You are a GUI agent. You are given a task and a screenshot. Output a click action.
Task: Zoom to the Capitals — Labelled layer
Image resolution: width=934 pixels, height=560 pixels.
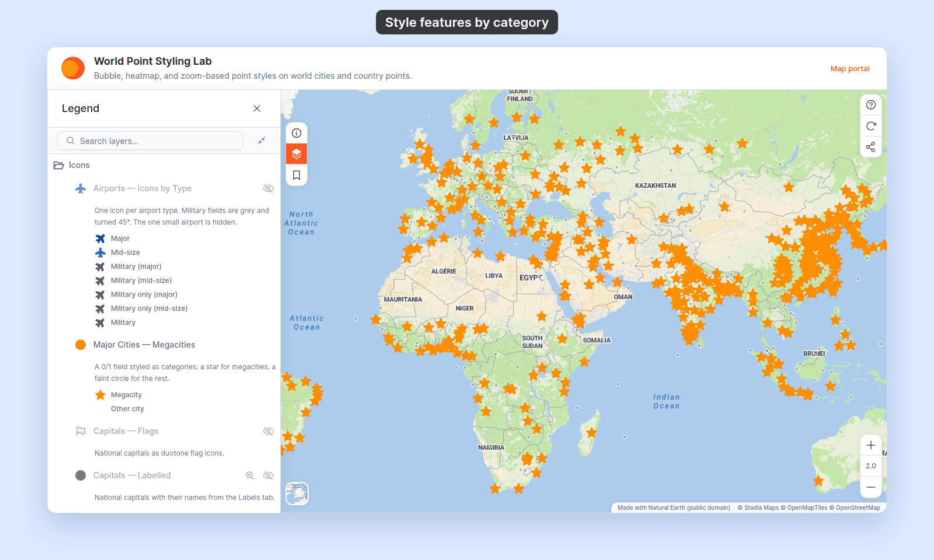250,475
